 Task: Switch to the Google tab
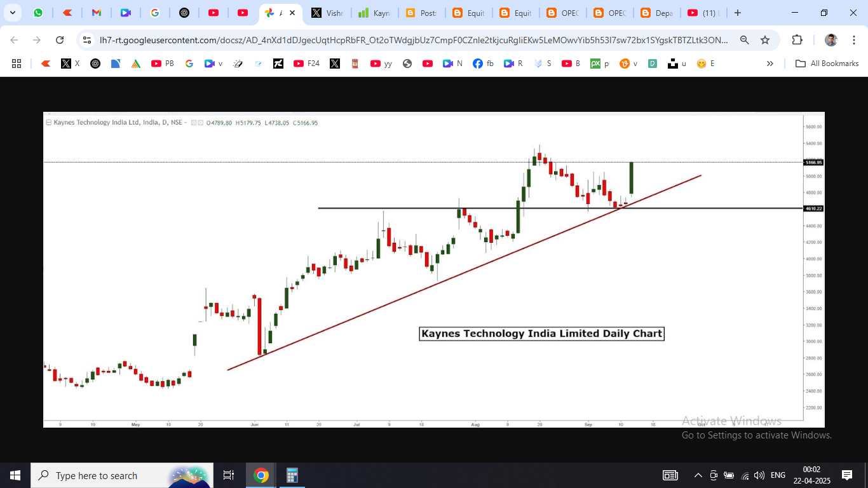click(154, 13)
